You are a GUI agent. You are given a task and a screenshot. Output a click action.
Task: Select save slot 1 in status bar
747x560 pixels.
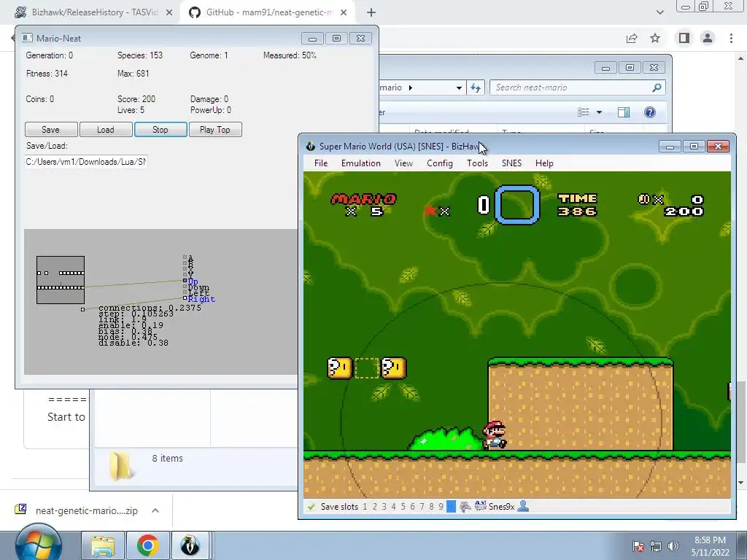click(x=365, y=507)
